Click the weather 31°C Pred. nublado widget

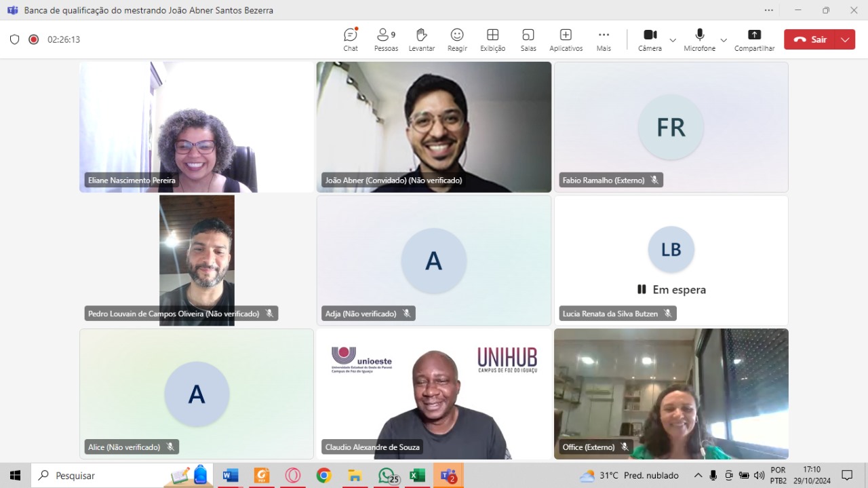click(x=629, y=475)
